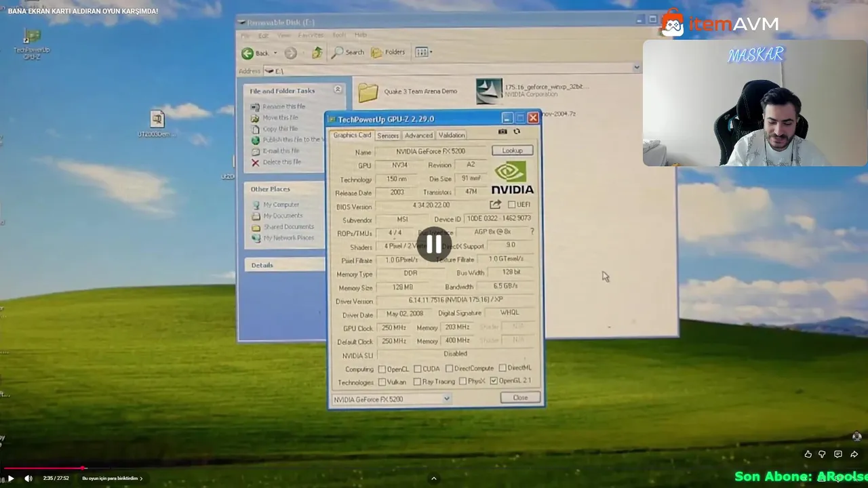Click Publish this file to the Web
The width and height of the screenshot is (868, 488).
click(x=288, y=140)
